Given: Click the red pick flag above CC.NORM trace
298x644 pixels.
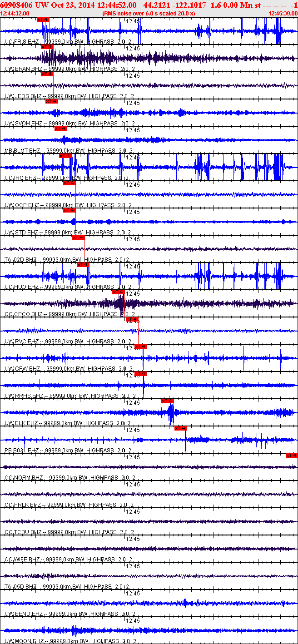Looking at the screenshot, I should click(x=292, y=456).
